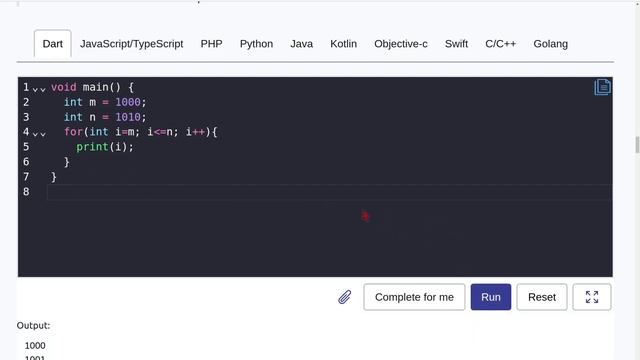
Task: Click the for loop header line
Action: tap(141, 132)
